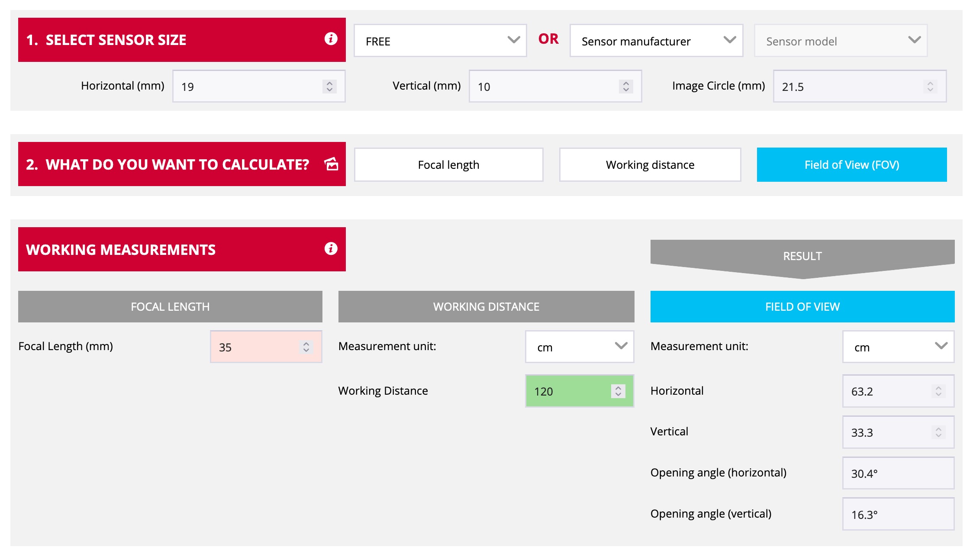Click the red WORKING MEASUREMENTS heading
This screenshot has width=973, height=560.
pos(182,249)
